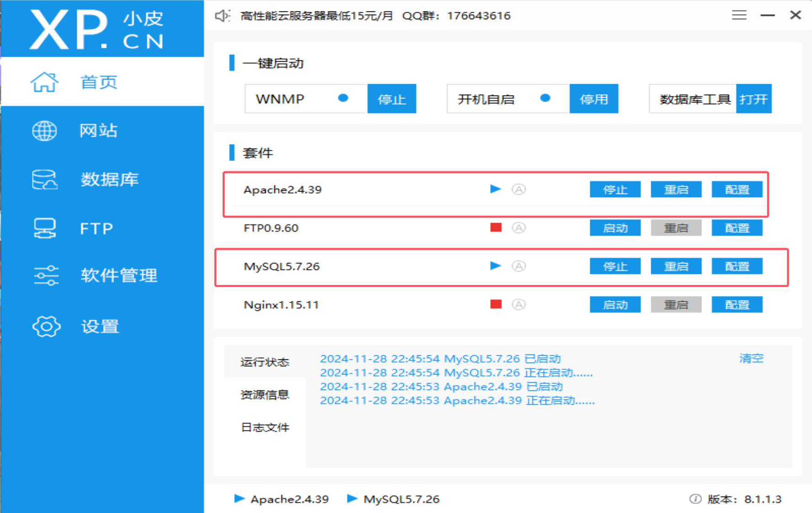Open the 设置 settings panel
The width and height of the screenshot is (812, 513).
[46, 326]
